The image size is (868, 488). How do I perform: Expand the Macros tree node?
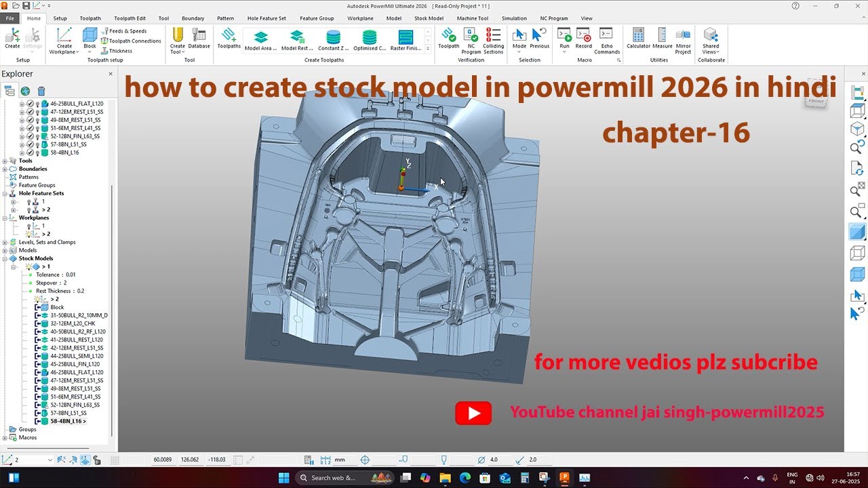5,437
